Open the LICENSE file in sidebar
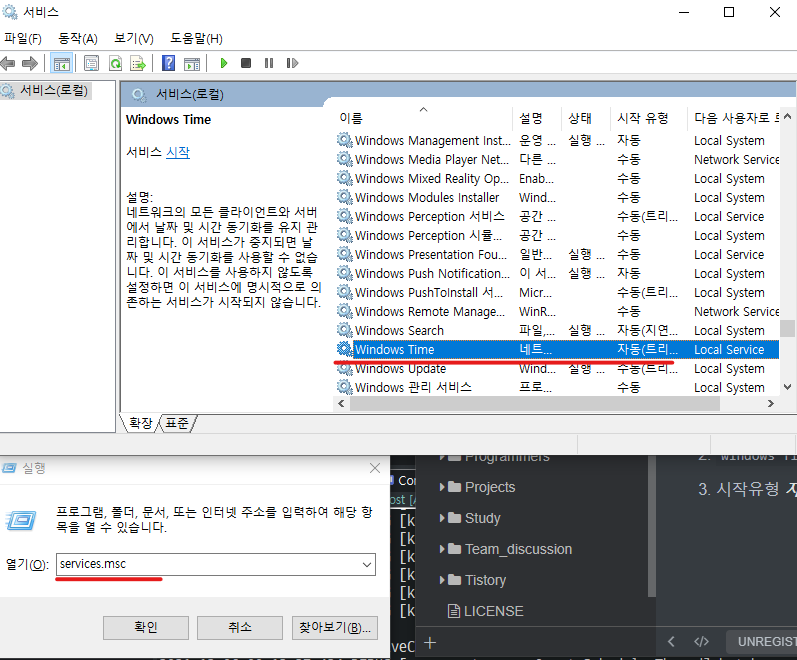 pyautogui.click(x=493, y=611)
